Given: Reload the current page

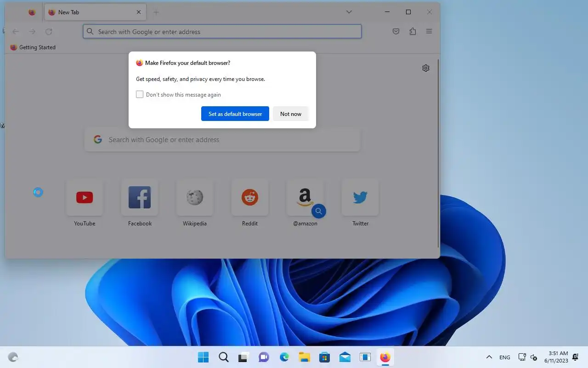Looking at the screenshot, I should coord(49,31).
